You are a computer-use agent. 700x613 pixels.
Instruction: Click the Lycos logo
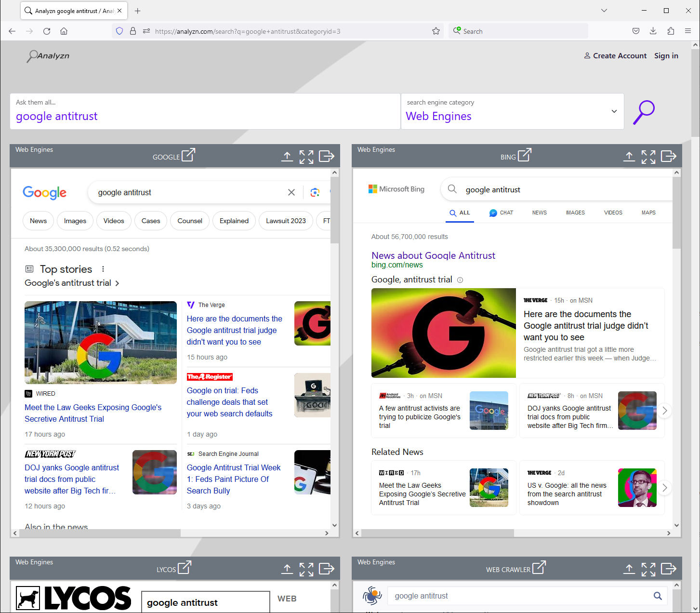click(74, 598)
